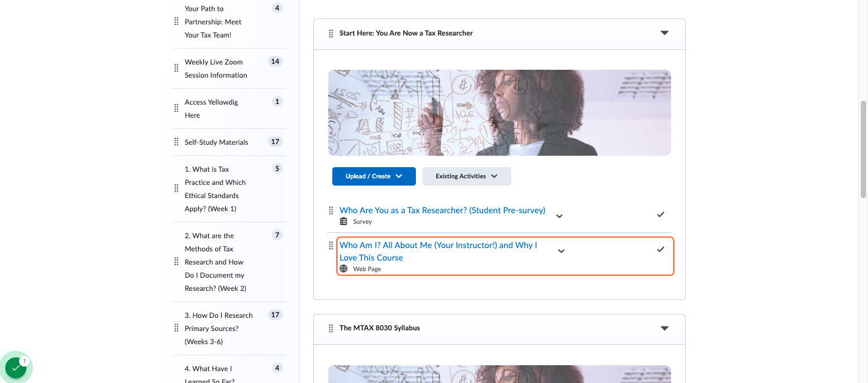Click the 17 count badge for Self-Study Materials
This screenshot has height=383, width=868.
(275, 141)
